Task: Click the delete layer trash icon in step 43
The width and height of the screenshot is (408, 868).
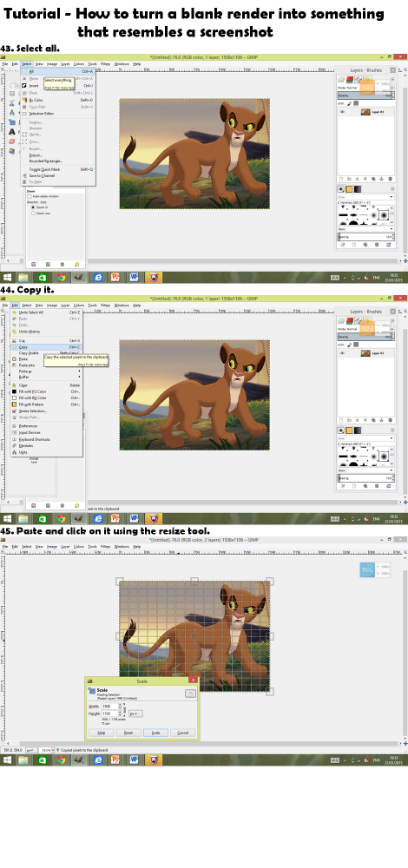Action: (391, 179)
